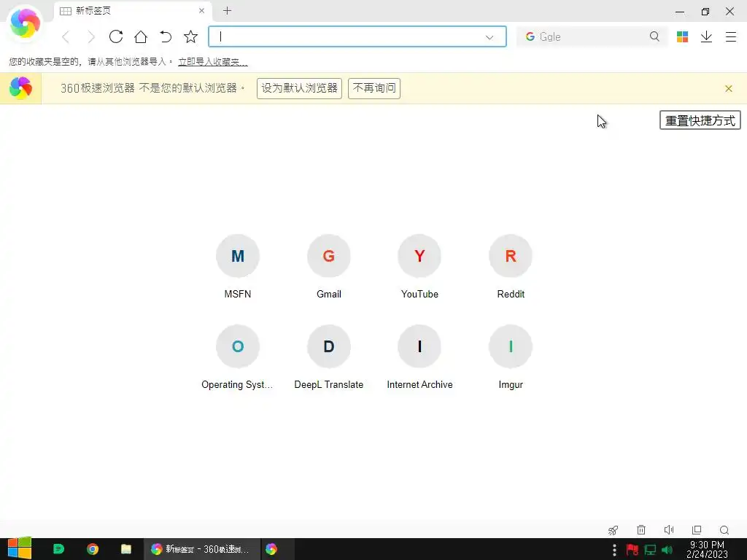Screen dimensions: 747x560
Task: Open the Operating Syst... shortcut
Action: click(x=238, y=357)
